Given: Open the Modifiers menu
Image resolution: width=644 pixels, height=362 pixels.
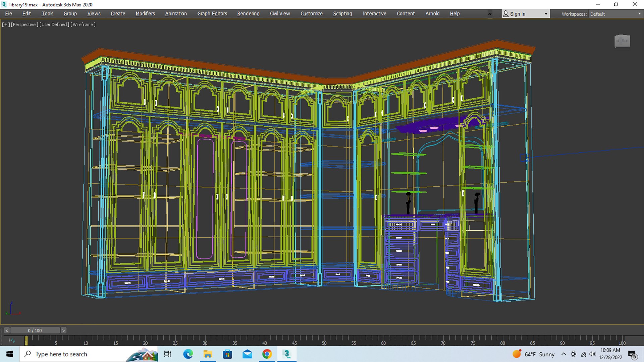Looking at the screenshot, I should pyautogui.click(x=145, y=14).
